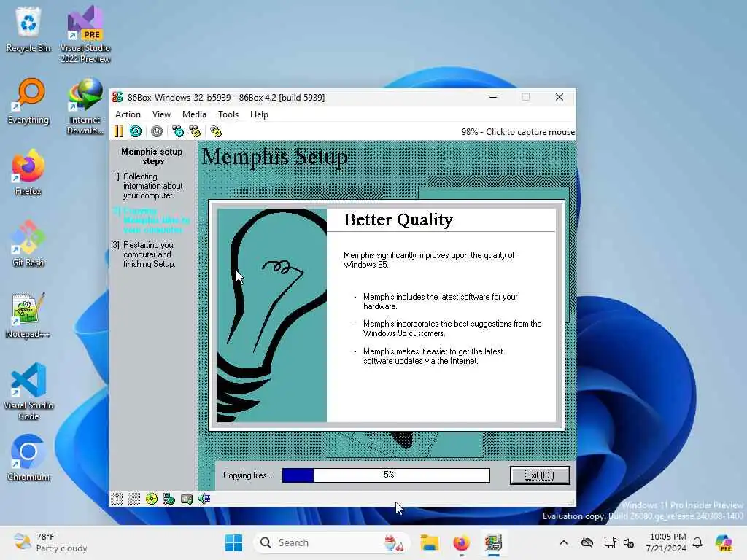Select the Everything search desktop shortcut
747x560 pixels.
28,101
